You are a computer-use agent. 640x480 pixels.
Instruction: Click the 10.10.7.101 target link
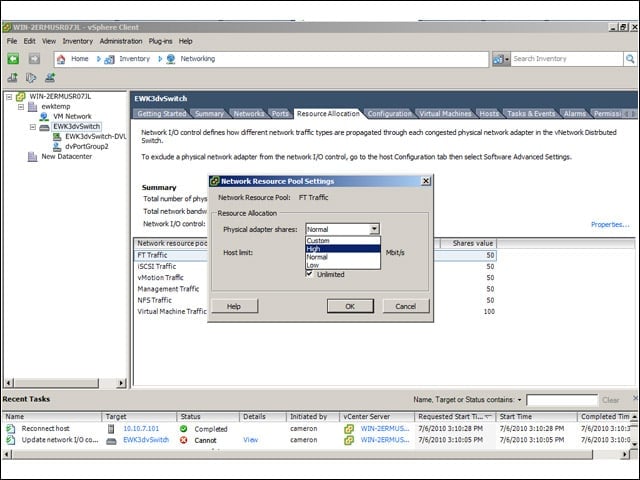141,429
